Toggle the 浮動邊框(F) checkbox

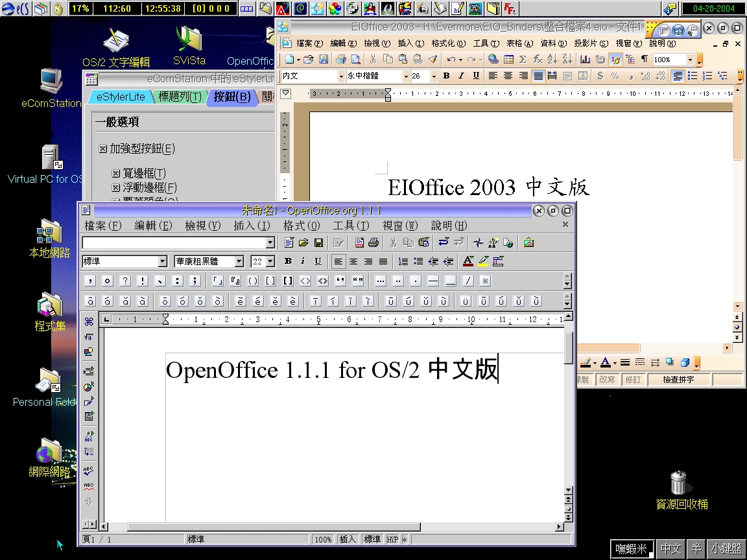[116, 187]
